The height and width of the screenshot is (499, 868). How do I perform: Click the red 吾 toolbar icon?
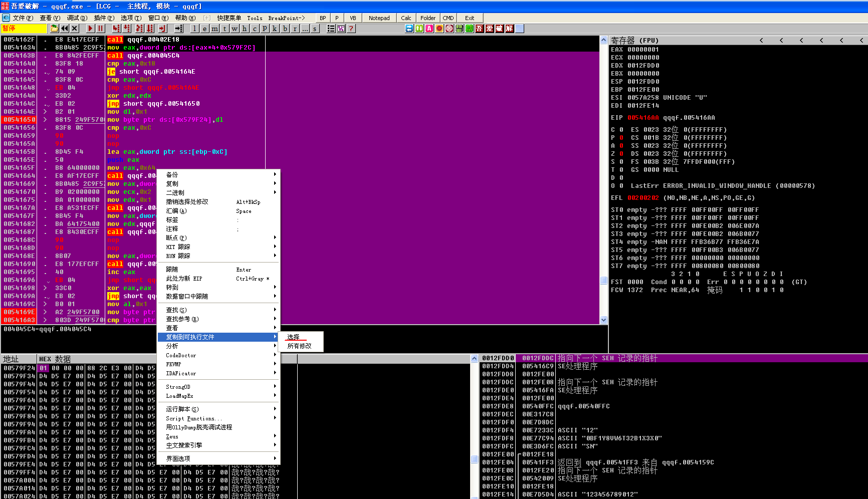tap(479, 29)
